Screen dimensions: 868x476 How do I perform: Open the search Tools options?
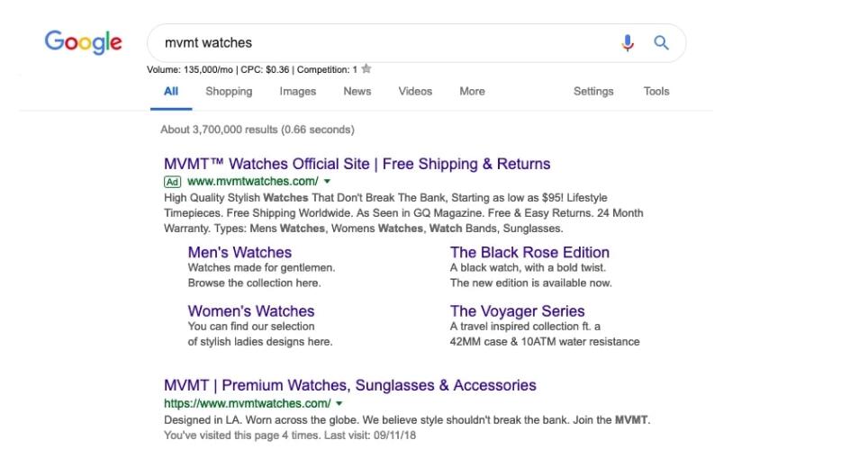coord(656,91)
